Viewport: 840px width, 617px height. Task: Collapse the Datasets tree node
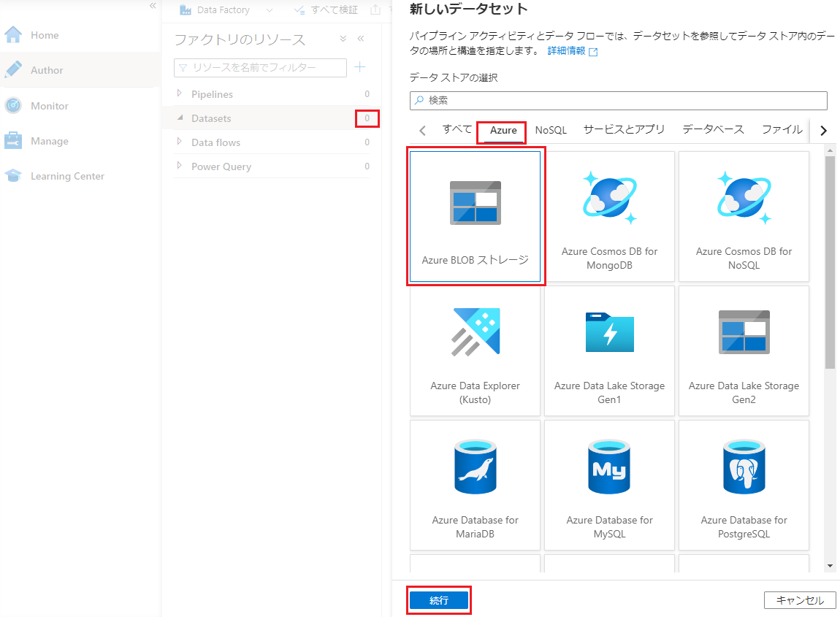[x=180, y=118]
